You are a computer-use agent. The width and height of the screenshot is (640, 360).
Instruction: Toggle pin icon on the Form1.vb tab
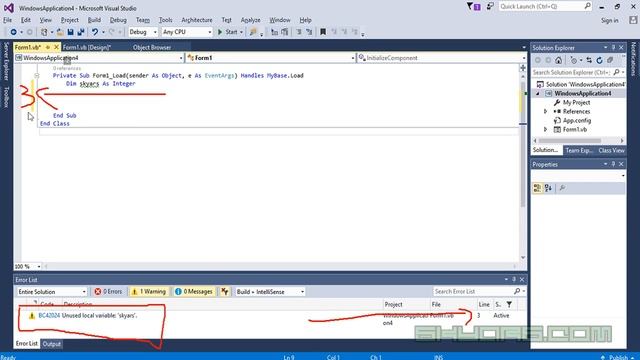pyautogui.click(x=48, y=47)
